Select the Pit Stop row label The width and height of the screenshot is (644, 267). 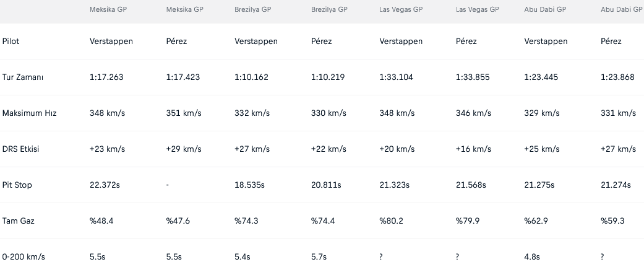click(17, 185)
